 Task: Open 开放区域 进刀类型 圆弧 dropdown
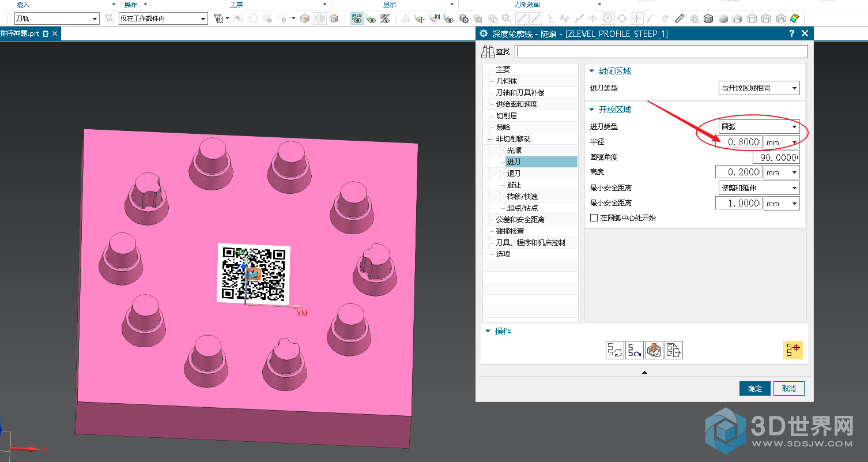point(758,126)
